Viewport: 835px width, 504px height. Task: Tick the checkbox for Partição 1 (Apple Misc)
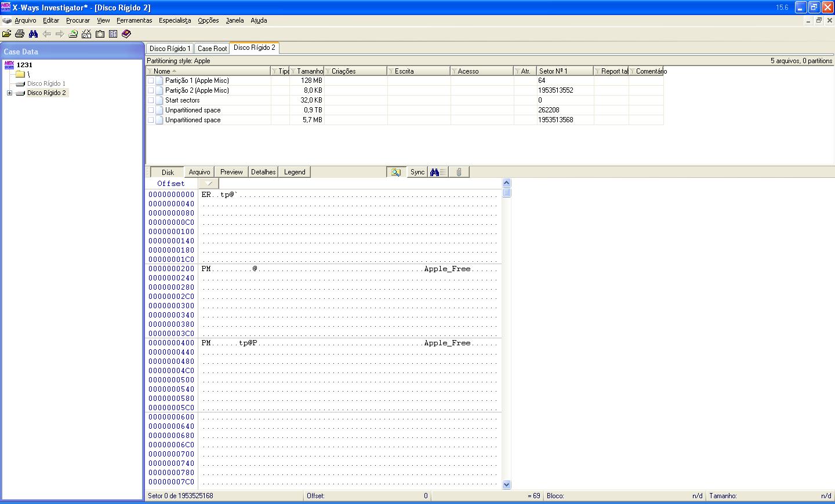point(151,81)
